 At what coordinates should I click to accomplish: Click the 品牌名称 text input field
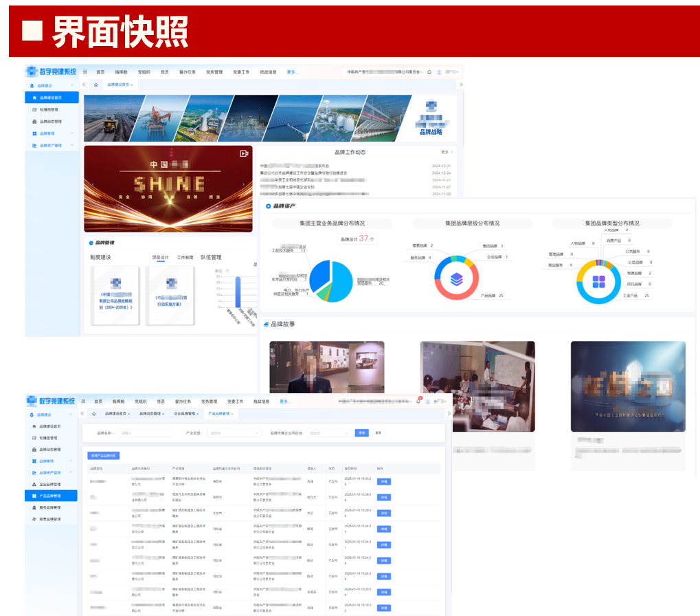(145, 433)
